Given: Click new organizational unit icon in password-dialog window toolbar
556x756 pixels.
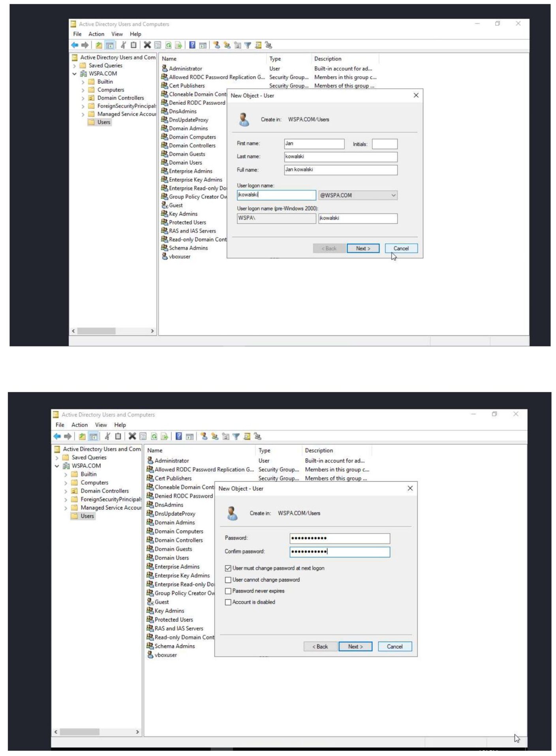Looking at the screenshot, I should [225, 436].
